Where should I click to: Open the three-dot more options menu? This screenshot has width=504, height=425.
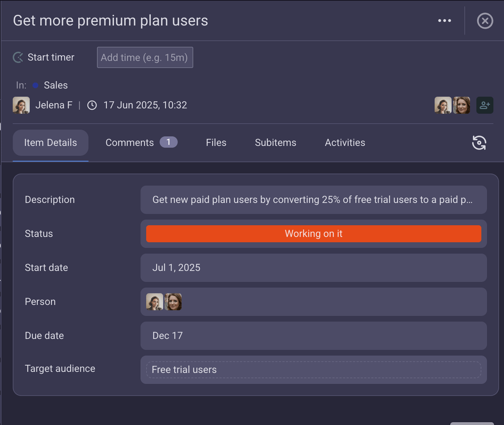click(x=444, y=21)
